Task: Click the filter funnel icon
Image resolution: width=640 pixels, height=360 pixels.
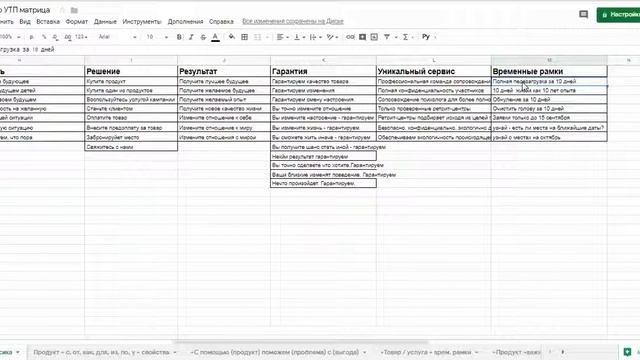Action: (x=387, y=37)
